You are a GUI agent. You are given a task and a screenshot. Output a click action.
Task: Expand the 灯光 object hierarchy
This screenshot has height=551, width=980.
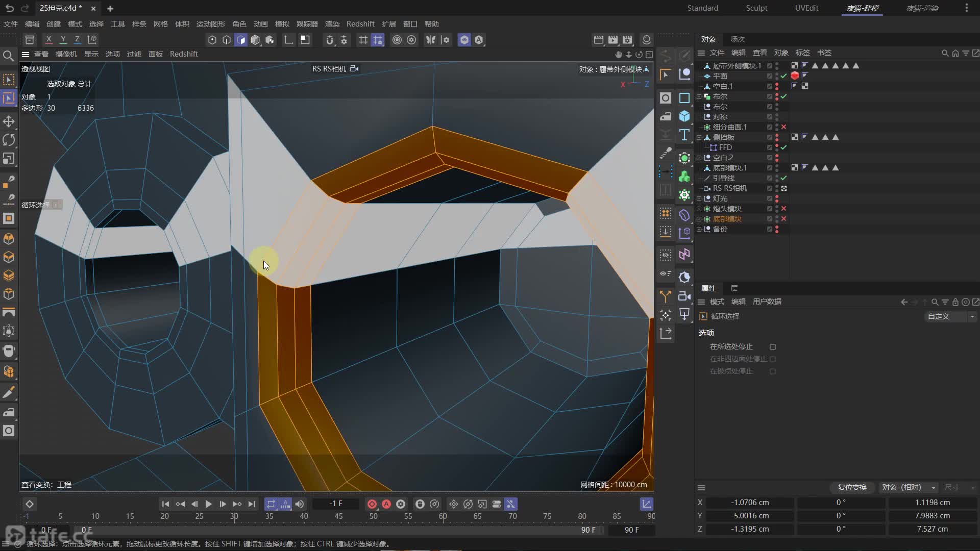coord(699,198)
